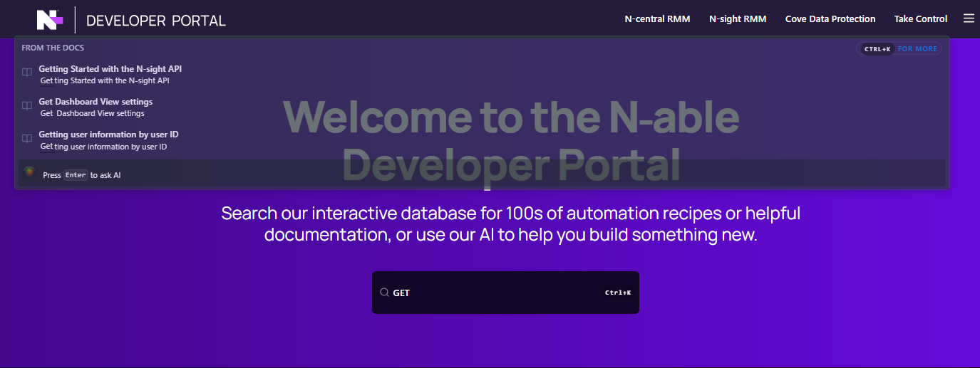Click the search field containing GET
This screenshot has height=368, width=980.
click(x=505, y=293)
